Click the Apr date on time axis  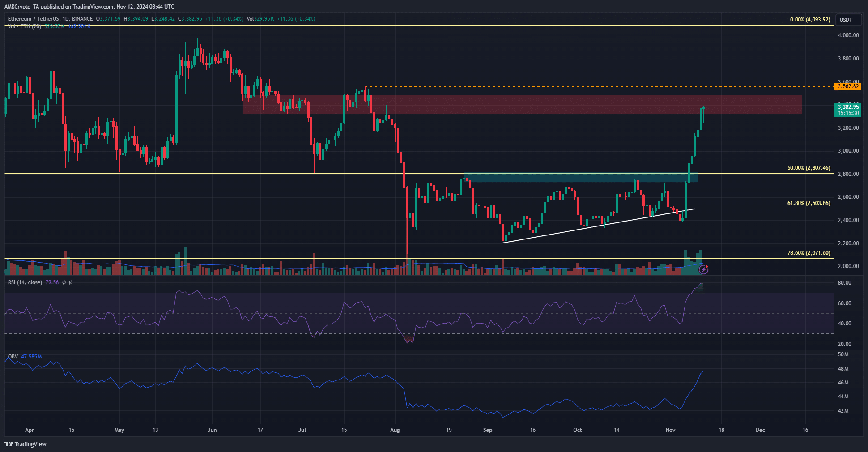[x=30, y=430]
